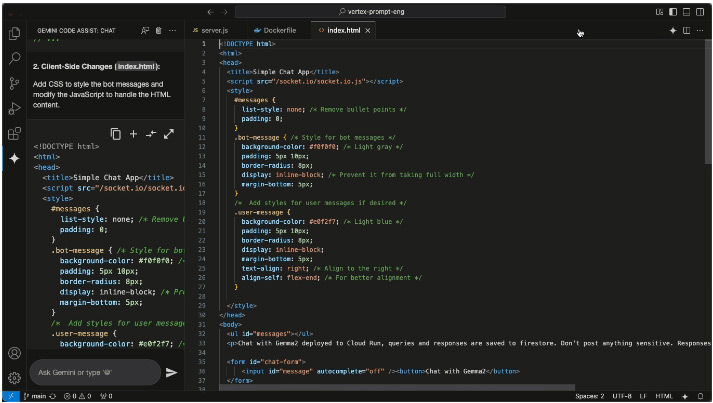713x403 pixels.
Task: Insert code block at cursor plus icon
Action: [x=133, y=134]
